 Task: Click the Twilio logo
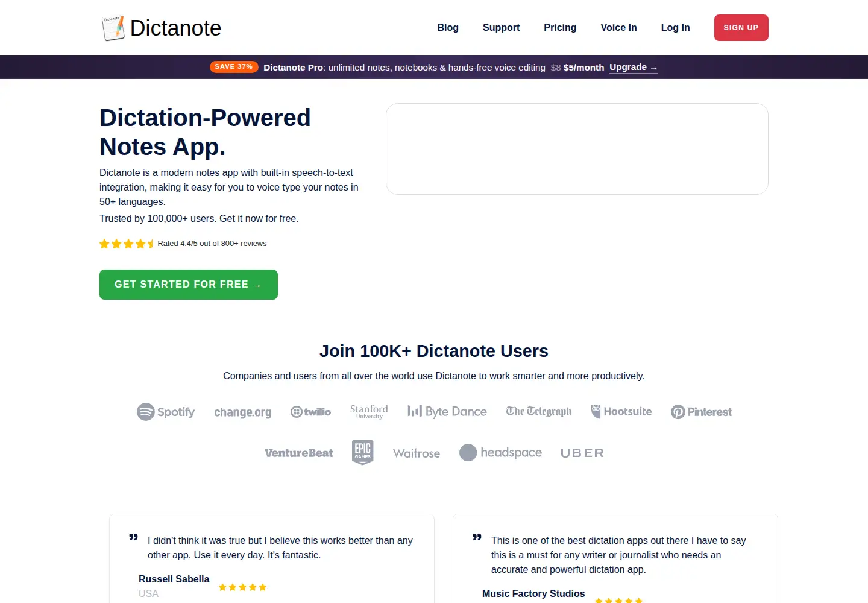click(x=310, y=412)
